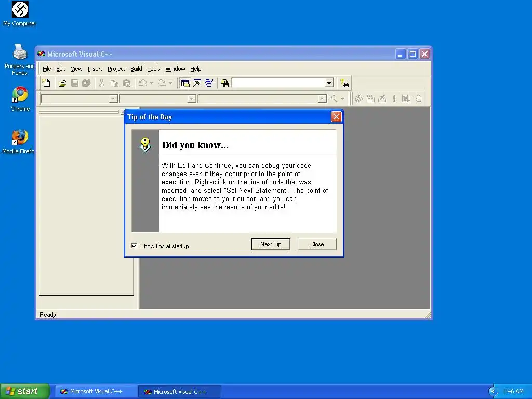Click inside the Find text input field
The image size is (532, 399).
(278, 83)
